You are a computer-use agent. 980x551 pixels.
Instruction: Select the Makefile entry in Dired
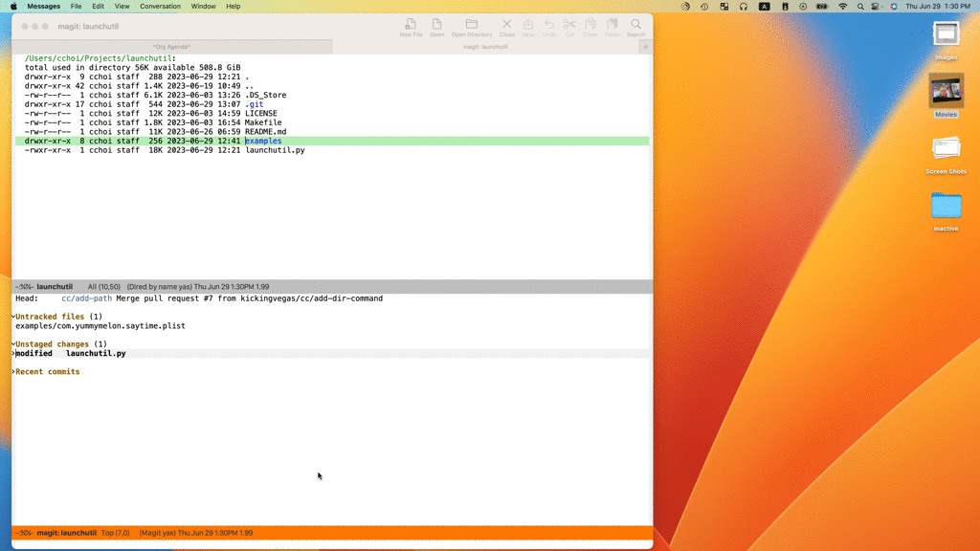click(263, 123)
